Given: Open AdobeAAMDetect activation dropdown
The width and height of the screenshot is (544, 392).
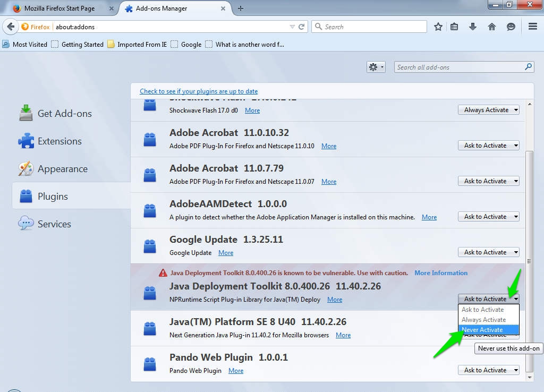Looking at the screenshot, I should (489, 217).
